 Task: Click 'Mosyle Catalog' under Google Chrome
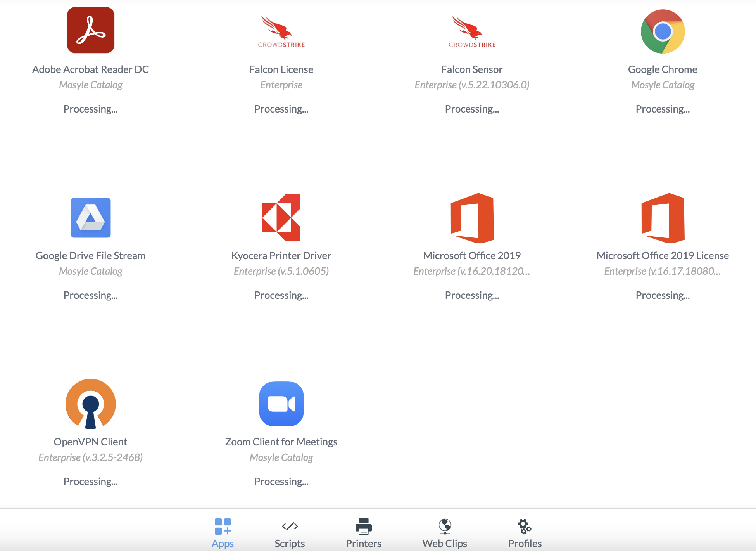[663, 85]
